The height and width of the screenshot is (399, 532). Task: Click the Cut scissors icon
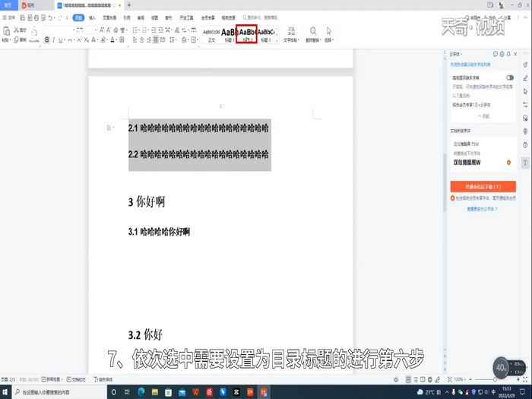16,30
